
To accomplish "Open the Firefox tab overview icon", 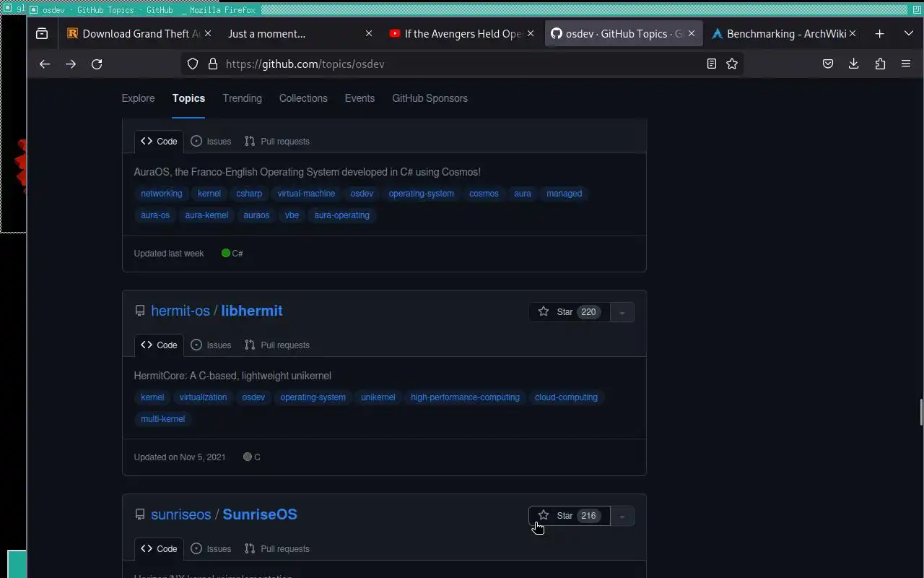I will pos(42,34).
